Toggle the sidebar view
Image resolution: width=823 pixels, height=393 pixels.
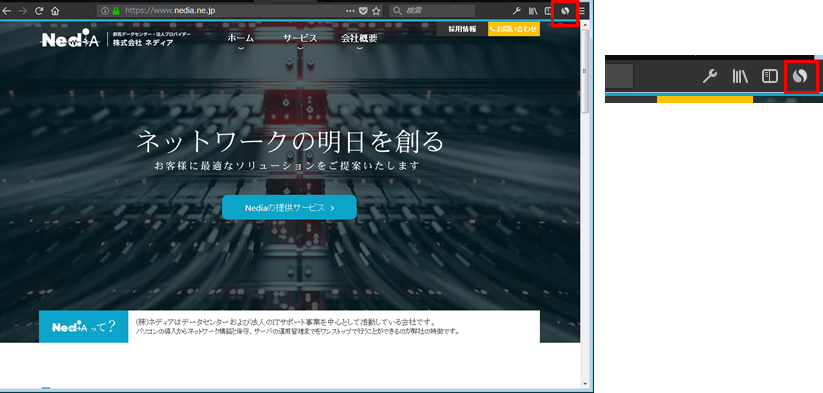click(x=548, y=10)
